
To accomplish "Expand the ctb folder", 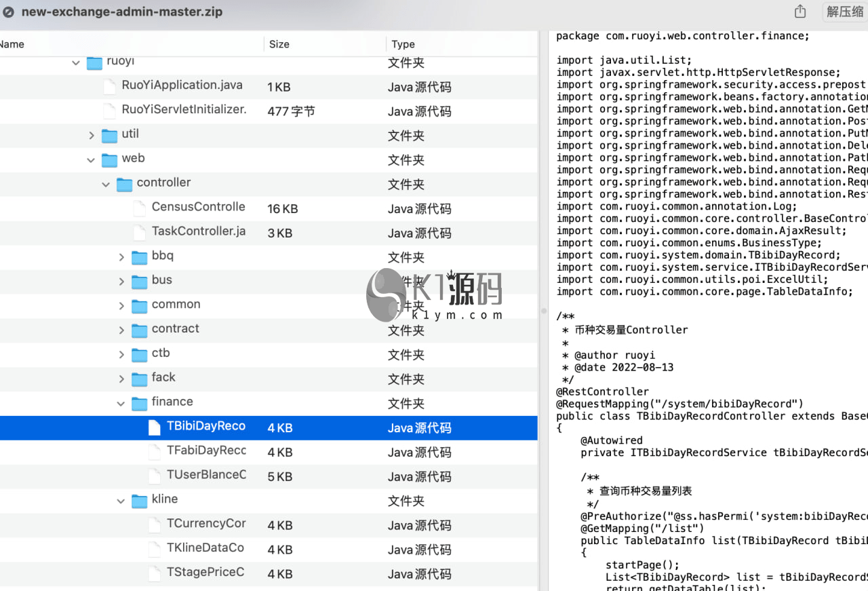I will coord(121,355).
